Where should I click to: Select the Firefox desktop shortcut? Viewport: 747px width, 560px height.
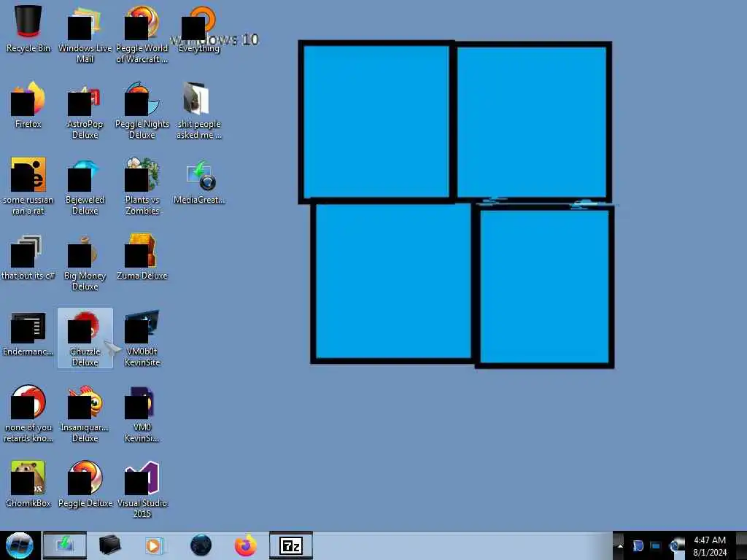(28, 105)
